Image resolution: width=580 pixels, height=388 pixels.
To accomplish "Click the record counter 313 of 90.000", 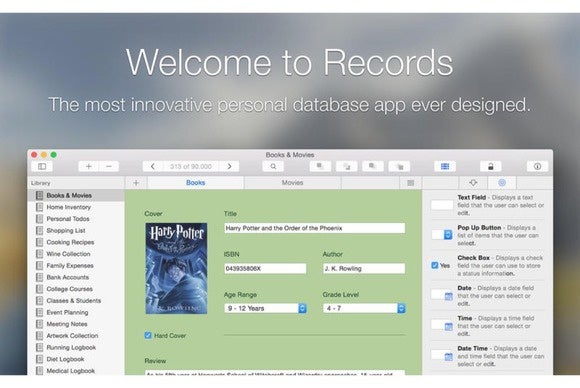I will 191,166.
